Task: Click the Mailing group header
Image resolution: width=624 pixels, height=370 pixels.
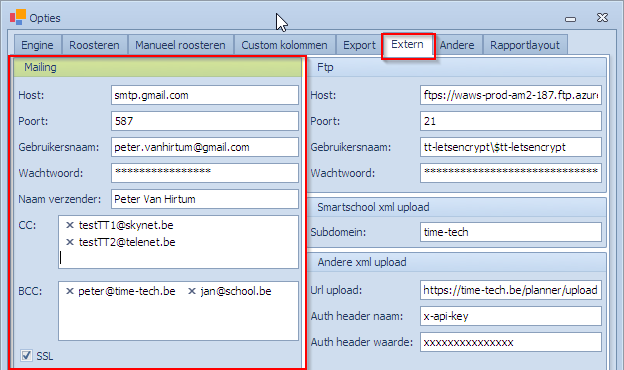Action: click(158, 67)
